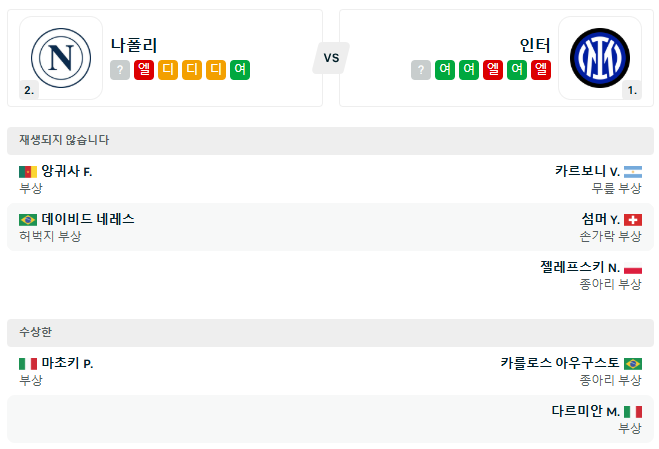
Task: Open player 다르미안 M.
Action: click(585, 411)
